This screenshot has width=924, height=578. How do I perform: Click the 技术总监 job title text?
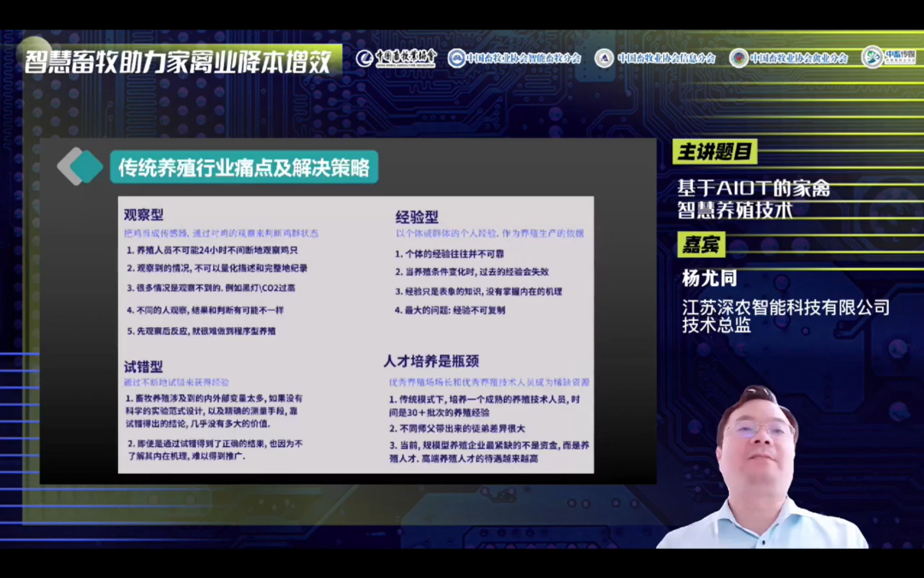pyautogui.click(x=716, y=325)
